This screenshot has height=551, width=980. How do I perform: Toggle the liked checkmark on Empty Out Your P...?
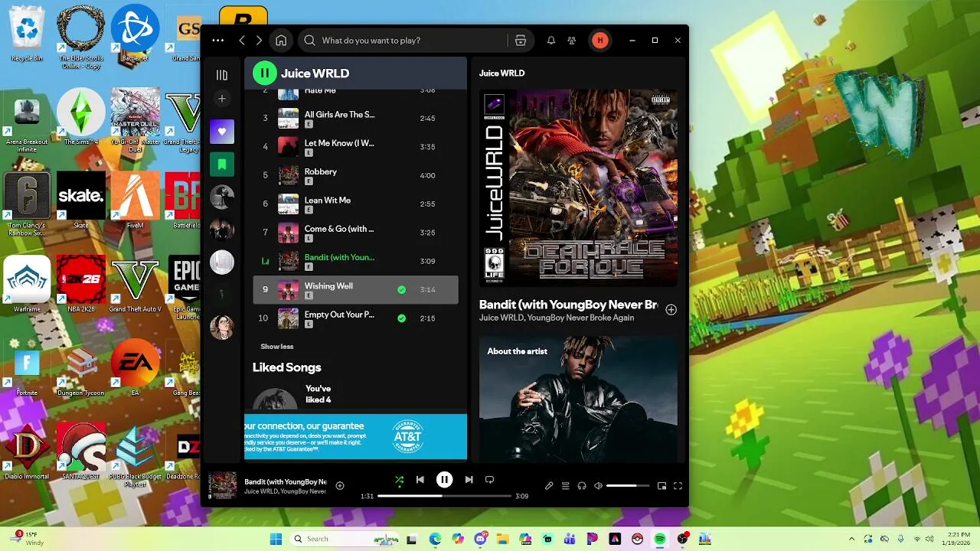point(401,318)
